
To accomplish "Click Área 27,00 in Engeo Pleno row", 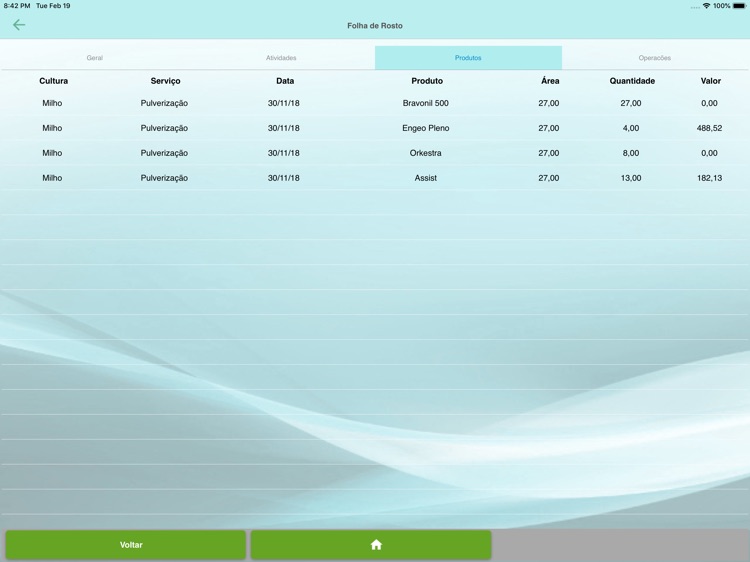I will 549,128.
